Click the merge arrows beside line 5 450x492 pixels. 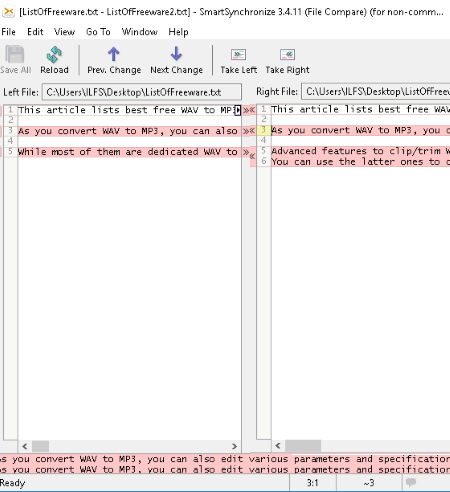pos(249,154)
